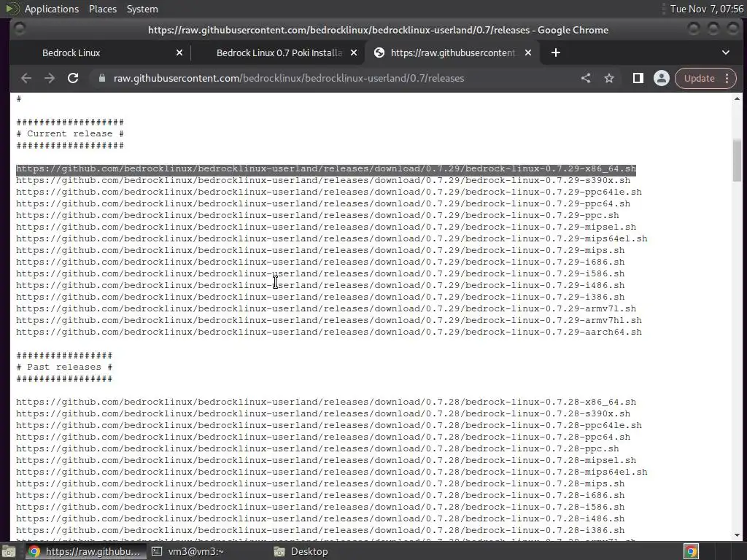Click the '# Past releases #' heading text
Viewport: 747px width, 560px height.
pyautogui.click(x=64, y=367)
